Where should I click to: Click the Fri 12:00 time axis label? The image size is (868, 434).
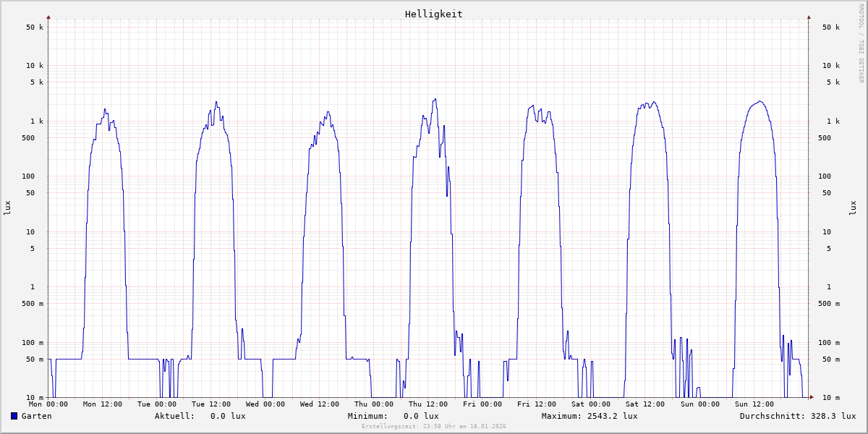537,404
